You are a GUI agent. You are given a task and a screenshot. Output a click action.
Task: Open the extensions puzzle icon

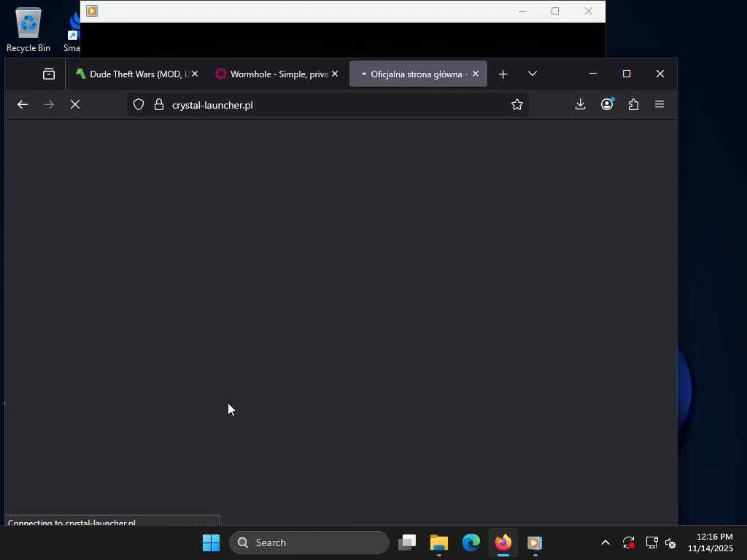(633, 104)
